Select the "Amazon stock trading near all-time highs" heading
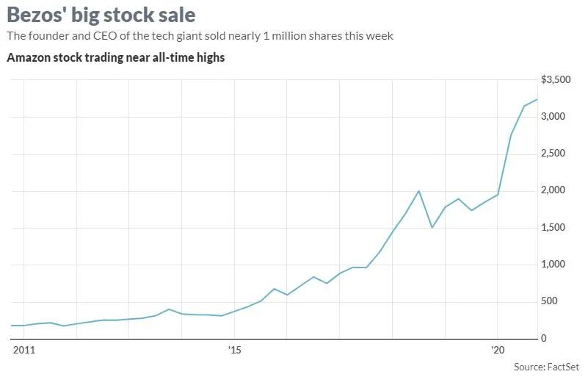Viewport: 588px width, 377px height. click(x=115, y=58)
